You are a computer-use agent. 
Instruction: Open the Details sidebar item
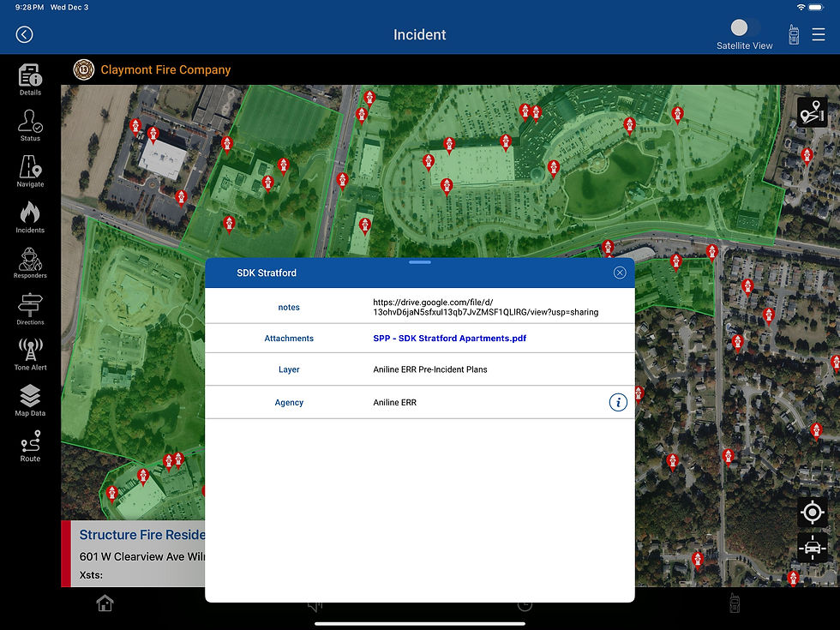30,79
